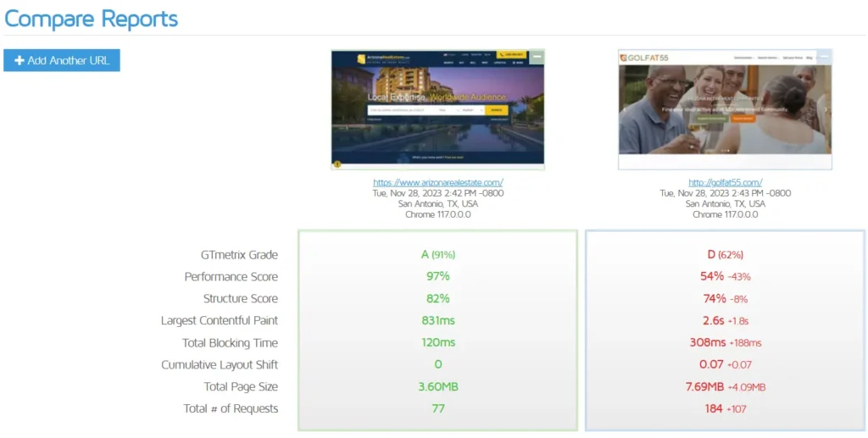View the Arizona Real Estate page thumbnail

coord(438,109)
